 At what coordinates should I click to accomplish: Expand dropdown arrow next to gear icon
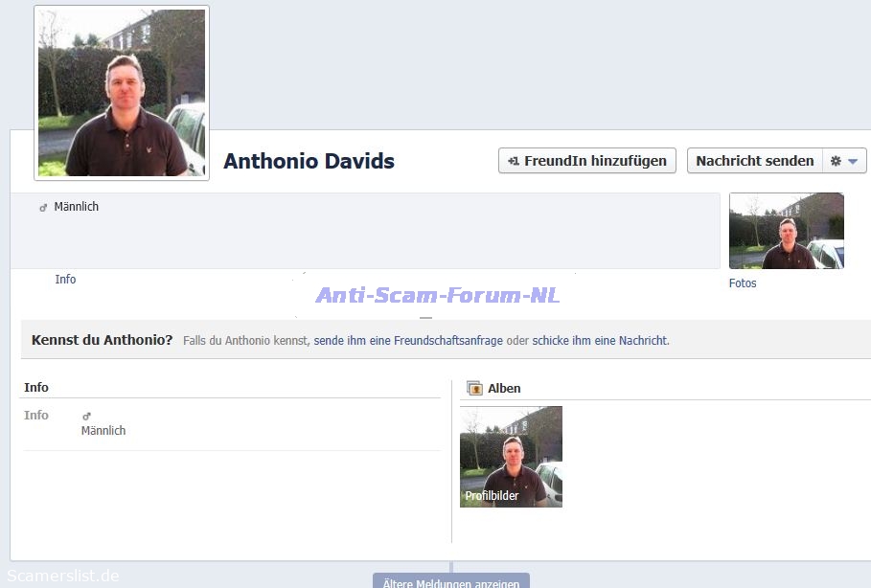coord(853,161)
